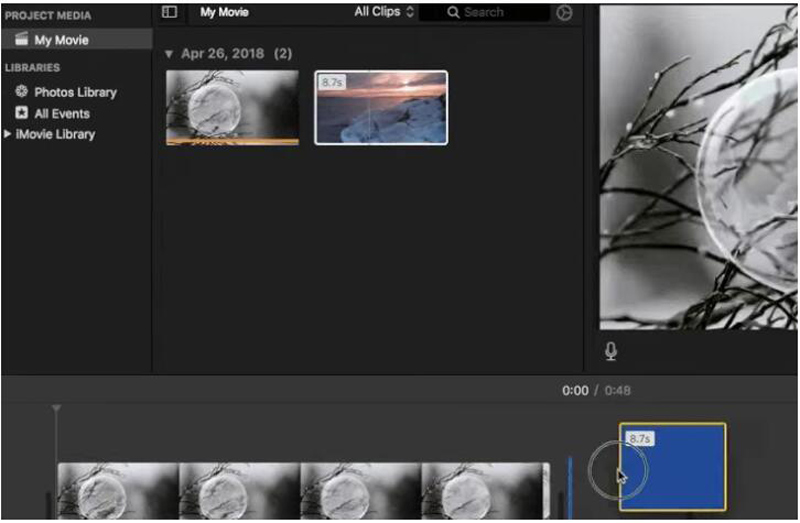This screenshot has height=523, width=800.
Task: Open the All Events library item
Action: pyautogui.click(x=61, y=114)
